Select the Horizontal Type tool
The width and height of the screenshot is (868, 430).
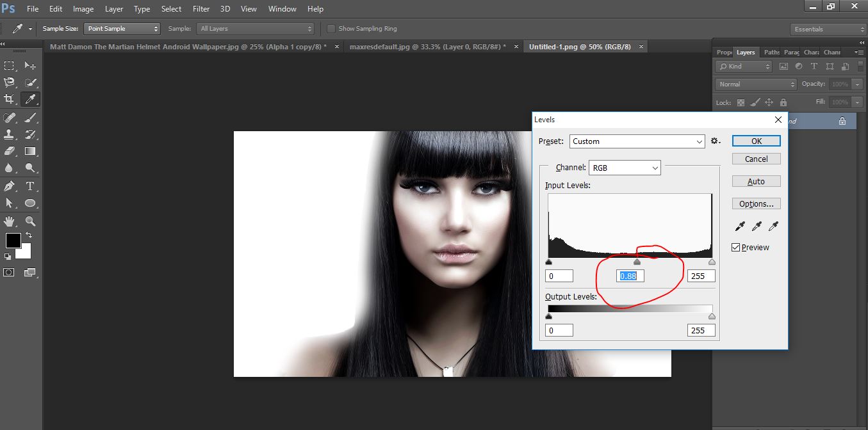[29, 186]
